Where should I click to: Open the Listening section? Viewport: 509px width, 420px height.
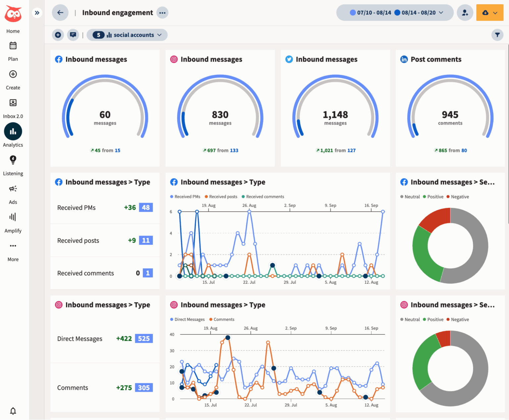coord(13,164)
